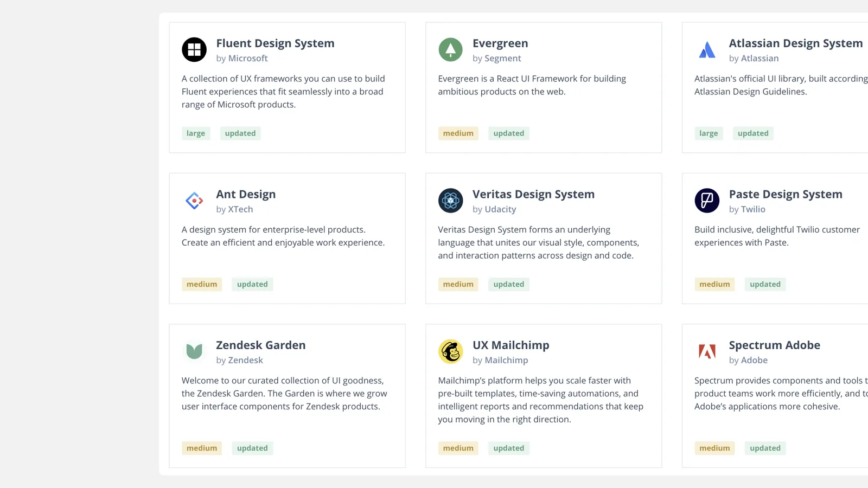Open the Atlassian Design System title

pyautogui.click(x=795, y=43)
